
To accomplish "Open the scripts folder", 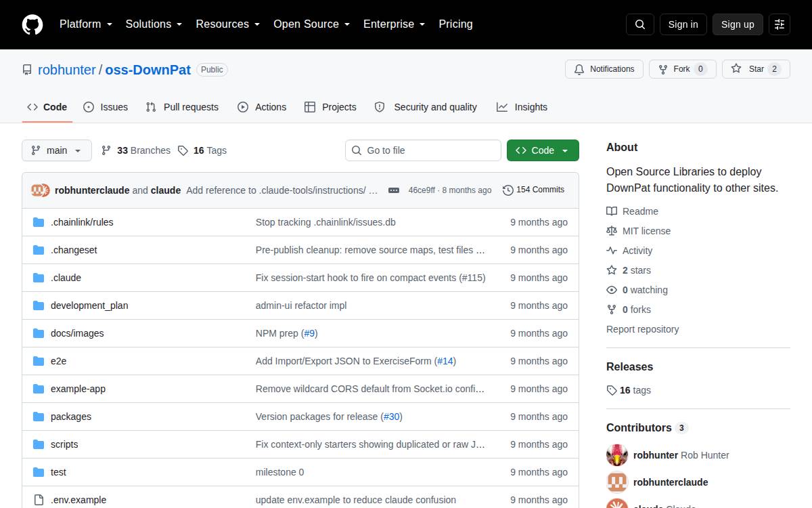I will pos(64,444).
